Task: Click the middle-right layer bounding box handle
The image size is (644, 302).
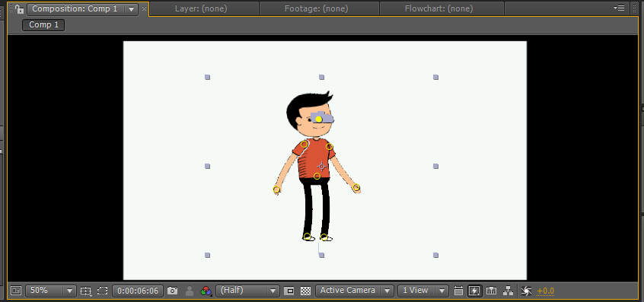Action: tap(435, 166)
